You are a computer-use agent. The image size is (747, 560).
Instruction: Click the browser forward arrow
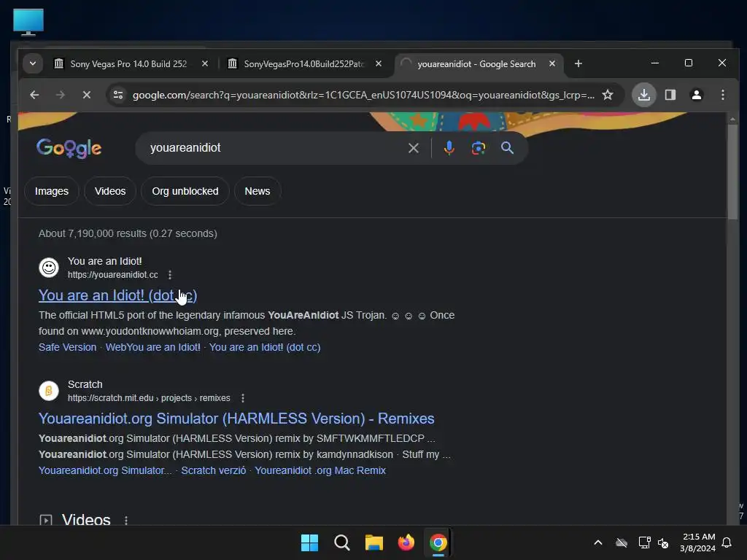coord(60,95)
